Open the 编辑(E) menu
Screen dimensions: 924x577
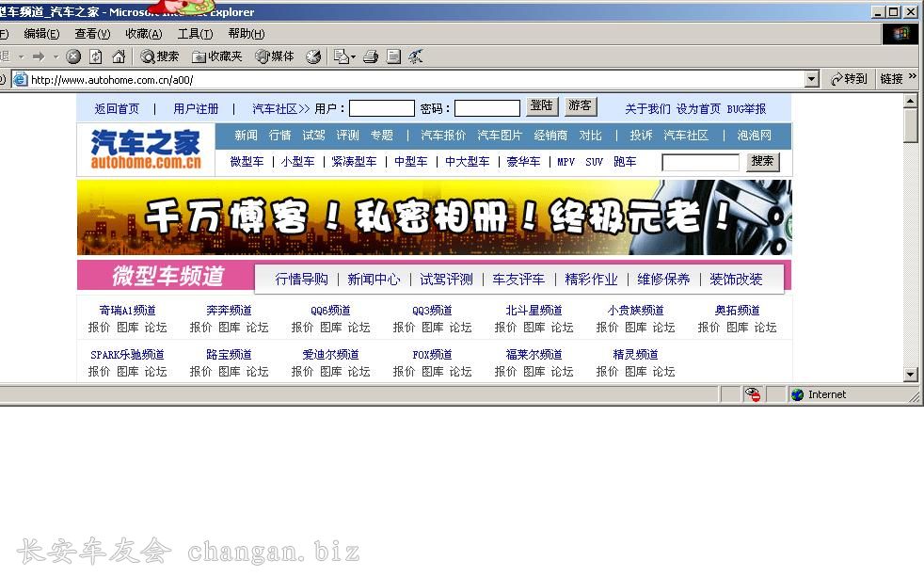coord(41,34)
